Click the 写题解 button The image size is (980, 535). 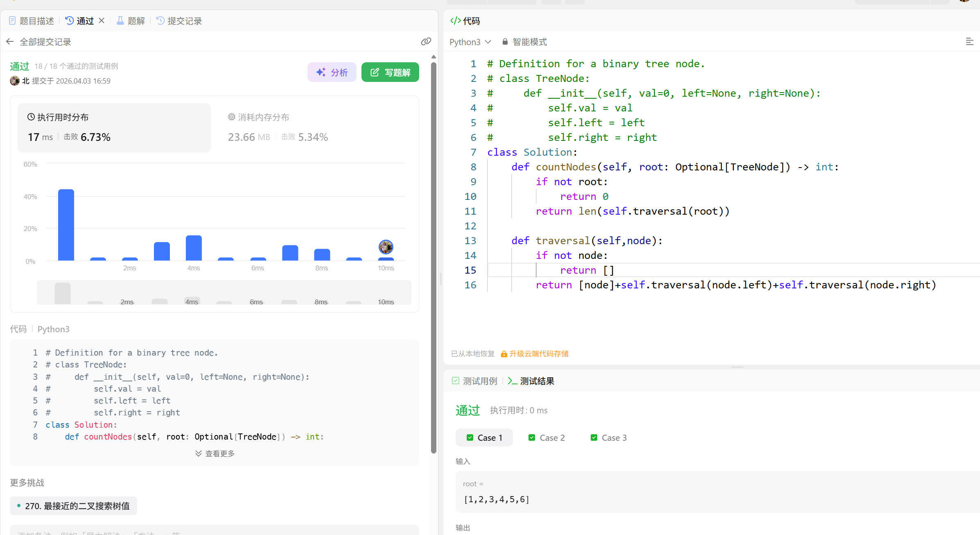pos(390,73)
